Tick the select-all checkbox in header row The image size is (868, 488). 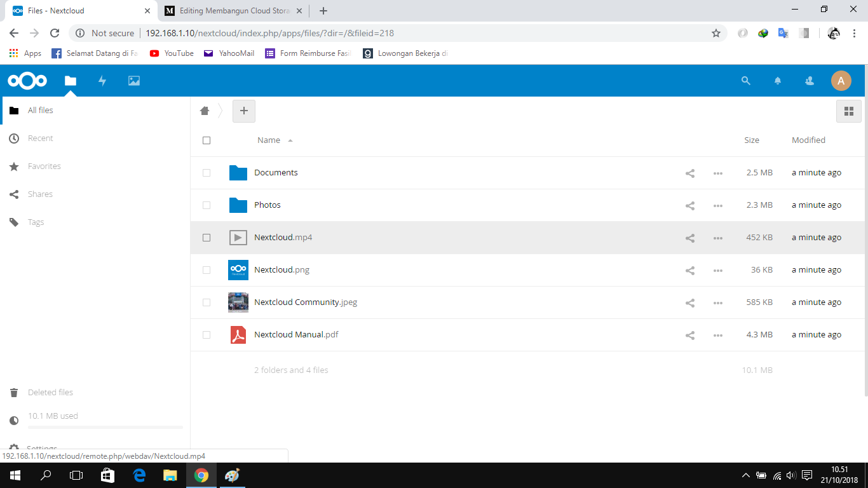point(207,140)
